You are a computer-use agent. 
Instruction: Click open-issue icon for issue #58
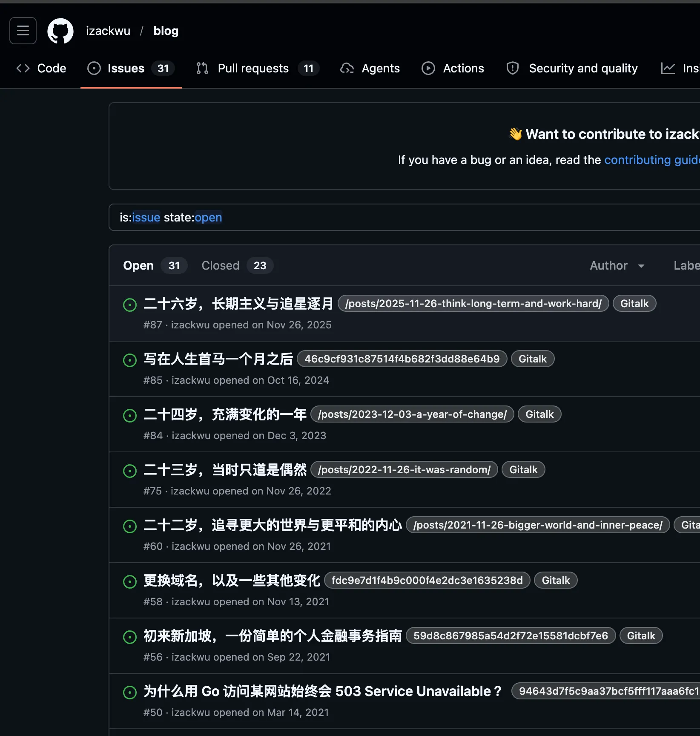coord(130,581)
